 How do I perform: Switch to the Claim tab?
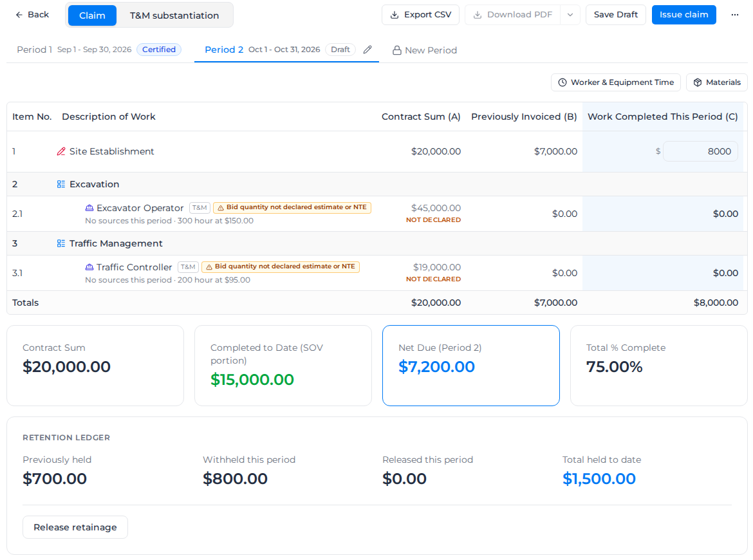92,15
